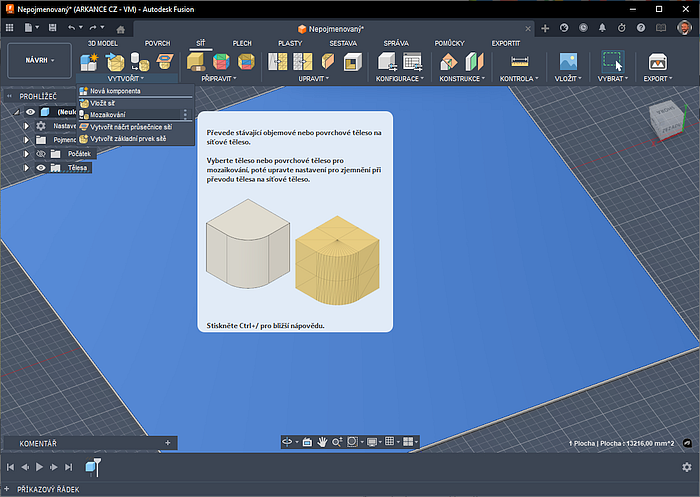Select the timeline feature marker
This screenshot has width=700, height=497.
[92, 467]
